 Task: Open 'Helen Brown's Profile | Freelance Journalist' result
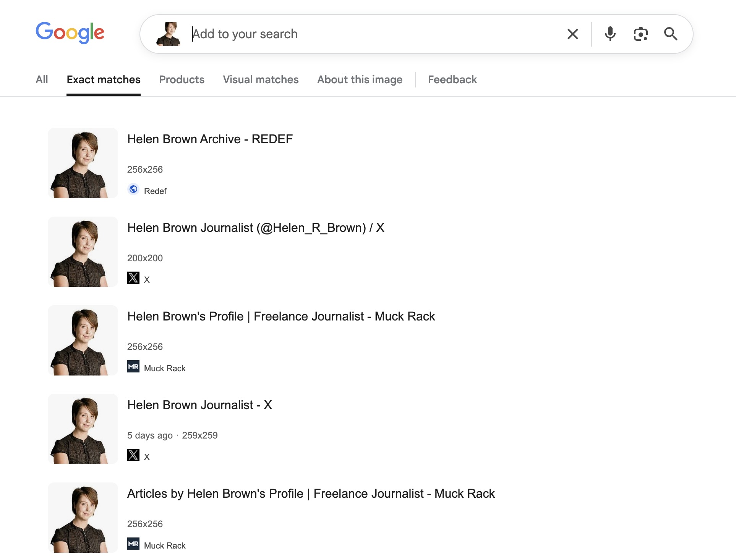coord(281,316)
